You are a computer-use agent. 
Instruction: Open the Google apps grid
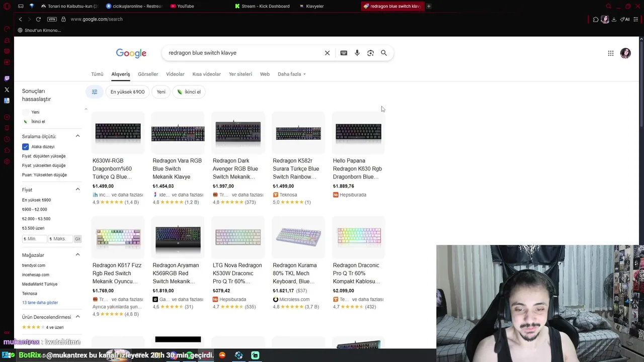pos(611,53)
